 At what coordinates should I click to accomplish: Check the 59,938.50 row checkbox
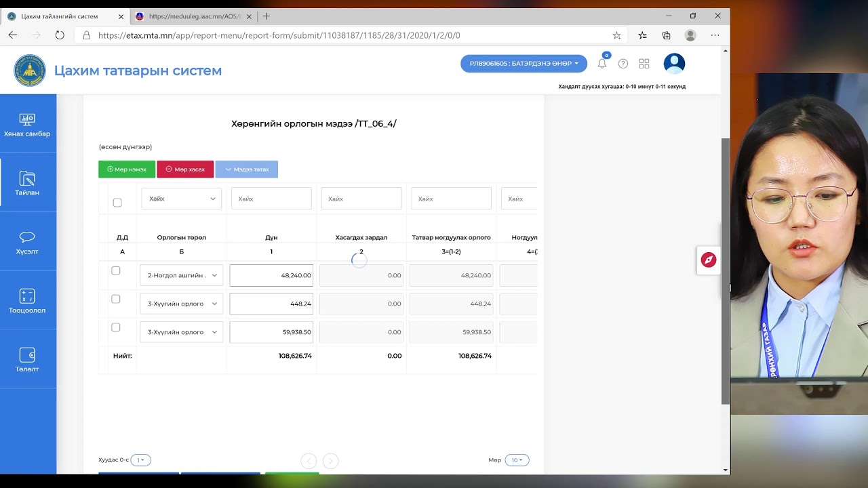click(x=116, y=327)
